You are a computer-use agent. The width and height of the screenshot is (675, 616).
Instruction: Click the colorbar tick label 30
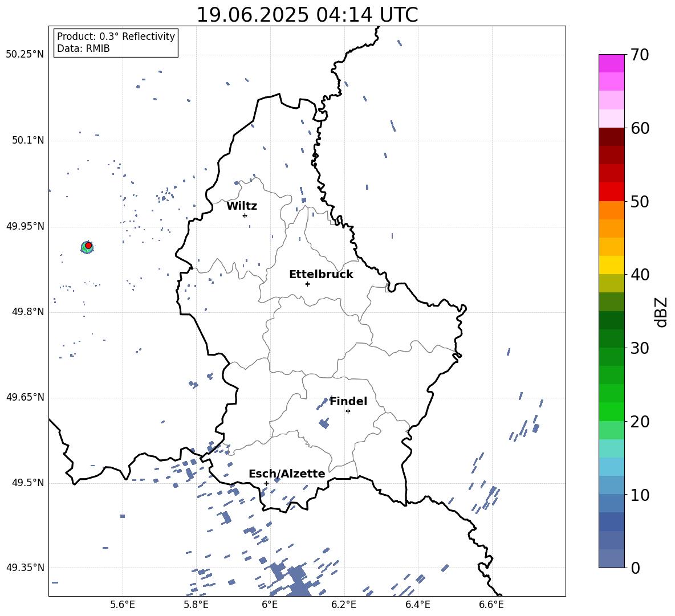click(x=640, y=348)
